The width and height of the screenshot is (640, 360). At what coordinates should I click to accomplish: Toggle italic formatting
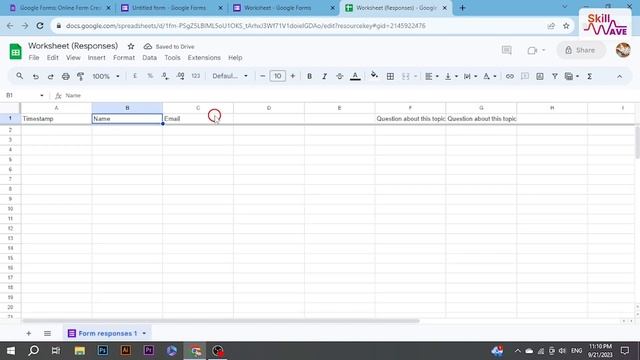324,76
